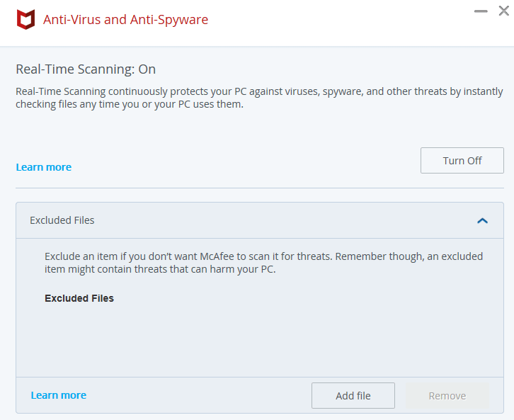Click the McAfee shield logo

[26, 19]
